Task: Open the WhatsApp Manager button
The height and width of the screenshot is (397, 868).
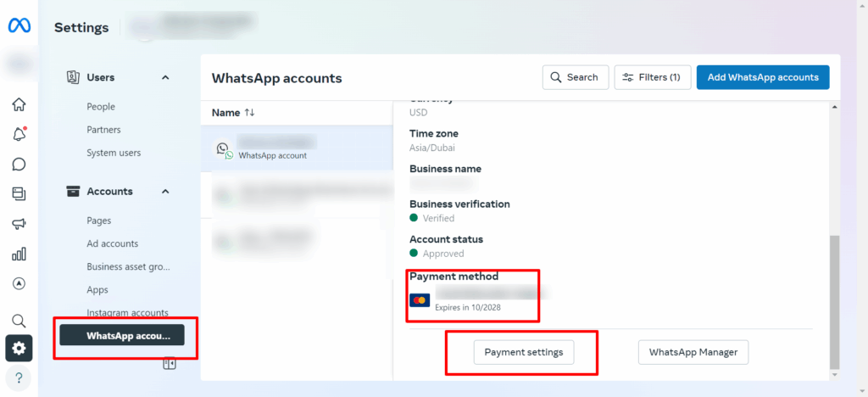Action: click(x=693, y=352)
